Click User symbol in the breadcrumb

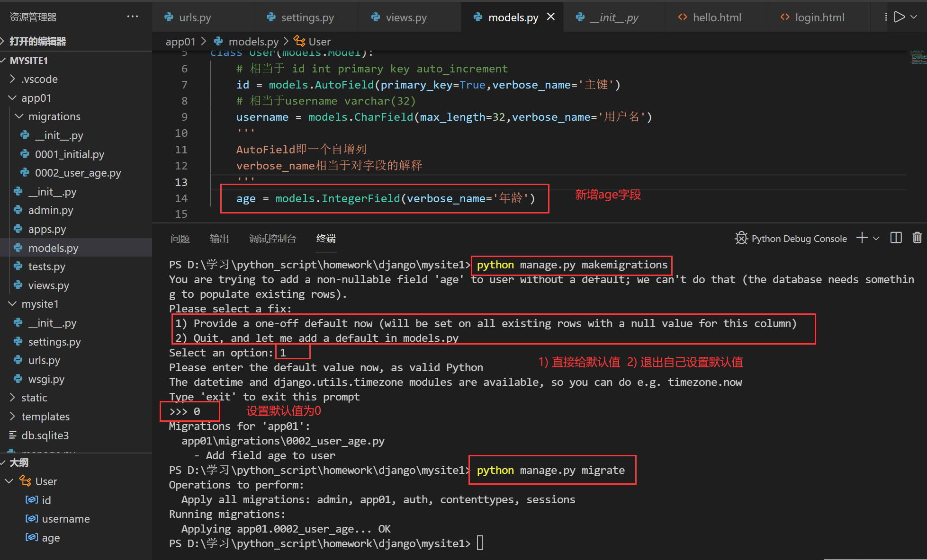pos(319,42)
